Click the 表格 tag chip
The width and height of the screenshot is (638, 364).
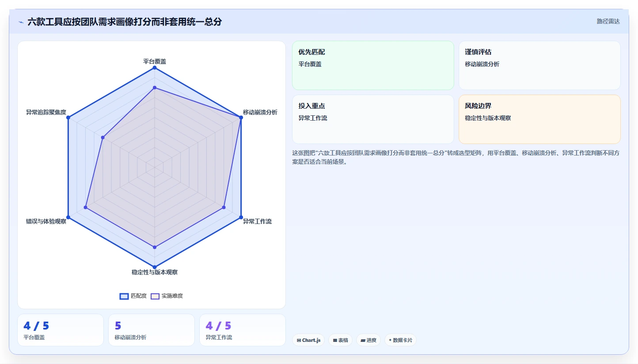coord(340,340)
